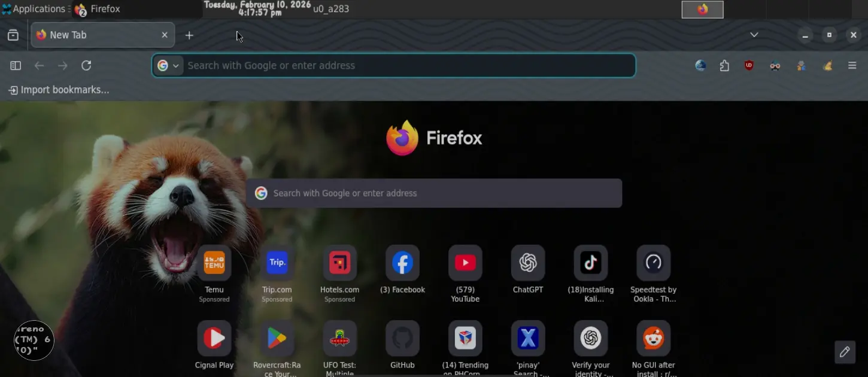Open the Rovercraft Google Play shortcut
Viewport: 868px width, 377px height.
coord(277,338)
